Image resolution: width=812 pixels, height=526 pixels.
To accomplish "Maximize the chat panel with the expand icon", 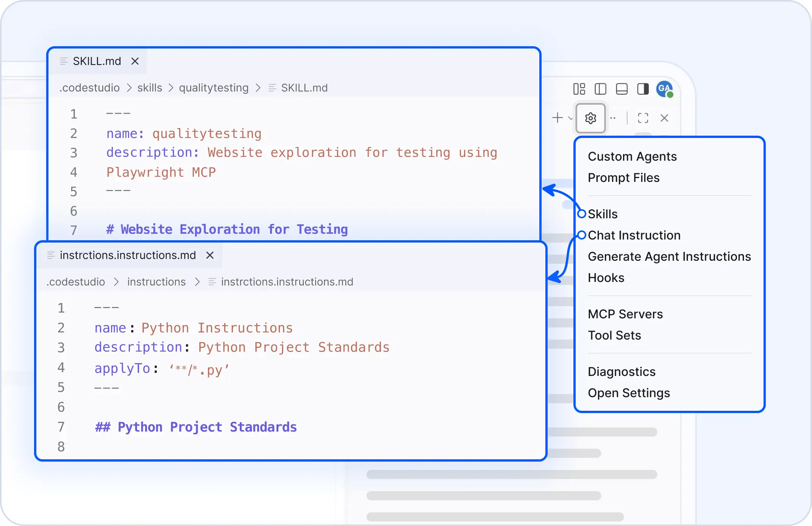I will coord(643,118).
